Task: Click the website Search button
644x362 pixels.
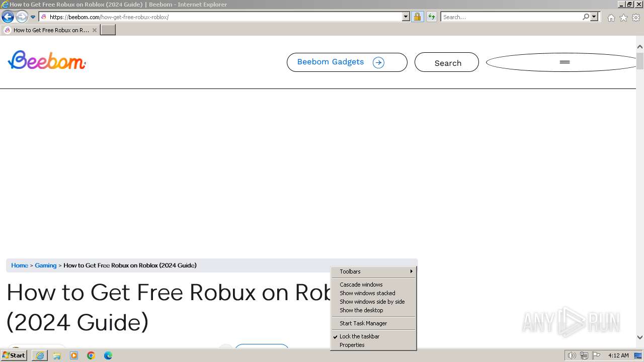Action: 447,62
